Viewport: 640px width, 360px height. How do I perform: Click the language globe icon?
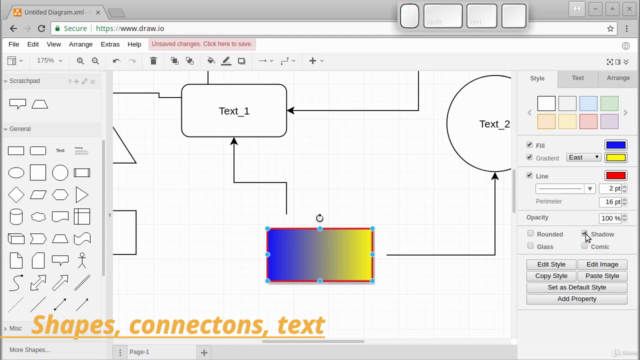(x=626, y=46)
